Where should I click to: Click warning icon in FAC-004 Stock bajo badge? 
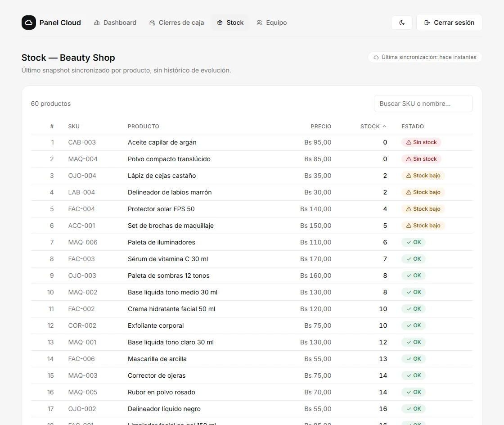409,209
